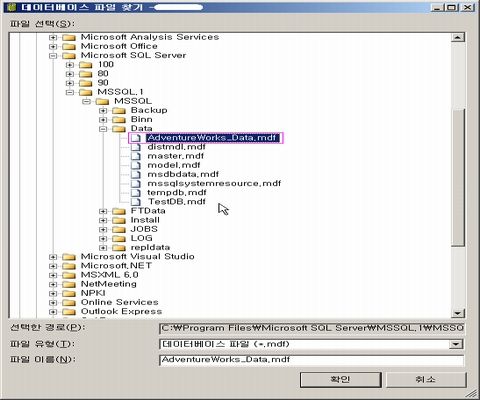Click the Backup folder icon
Image resolution: width=480 pixels, height=400 pixels.
coord(119,111)
